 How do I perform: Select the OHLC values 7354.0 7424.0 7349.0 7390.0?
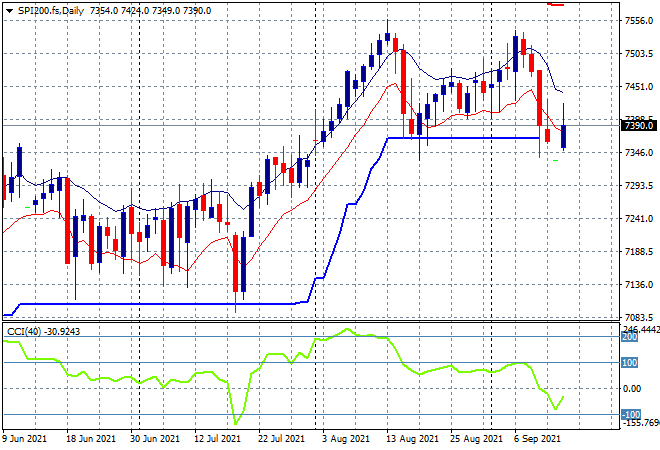pos(150,11)
